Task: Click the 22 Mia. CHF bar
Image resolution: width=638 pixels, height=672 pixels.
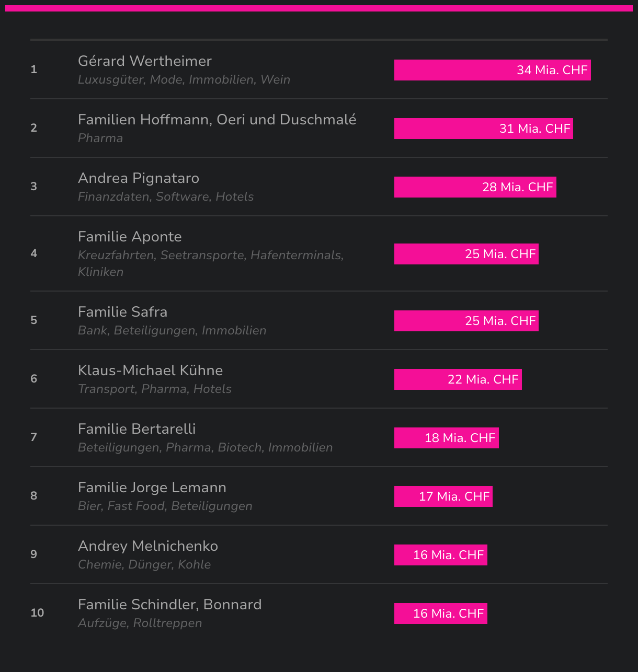Action: pyautogui.click(x=458, y=379)
